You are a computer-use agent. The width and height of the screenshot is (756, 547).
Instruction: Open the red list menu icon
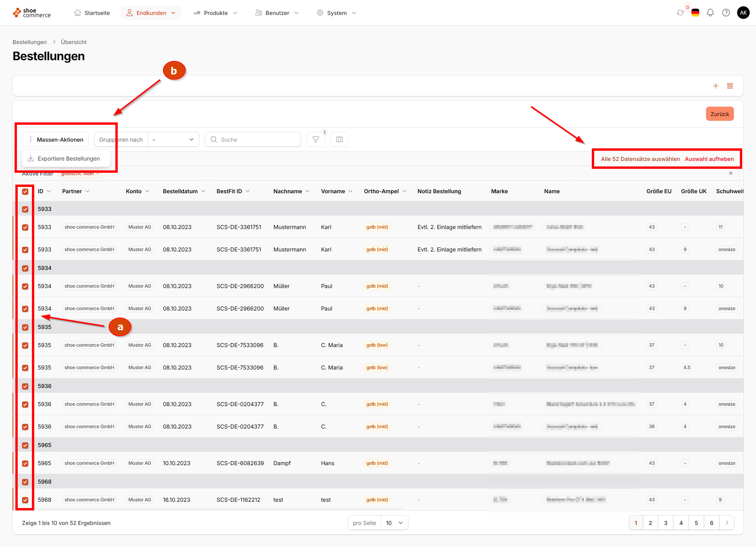point(730,86)
